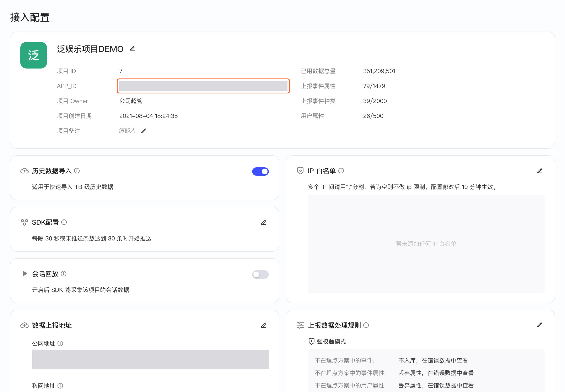The height and width of the screenshot is (392, 565).
Task: Click the 强校验模式 label
Action: (331, 341)
